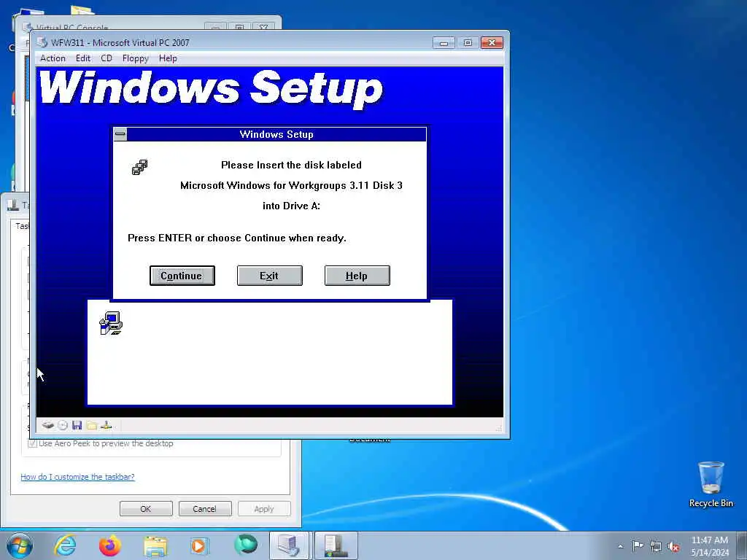This screenshot has width=747, height=560.
Task: Click the Show desktop button
Action: tap(741, 545)
